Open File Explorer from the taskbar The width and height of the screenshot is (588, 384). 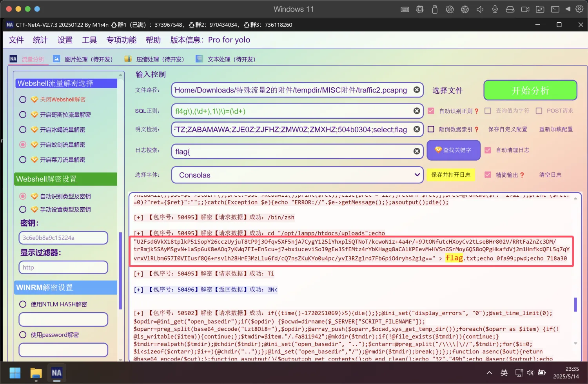point(36,373)
